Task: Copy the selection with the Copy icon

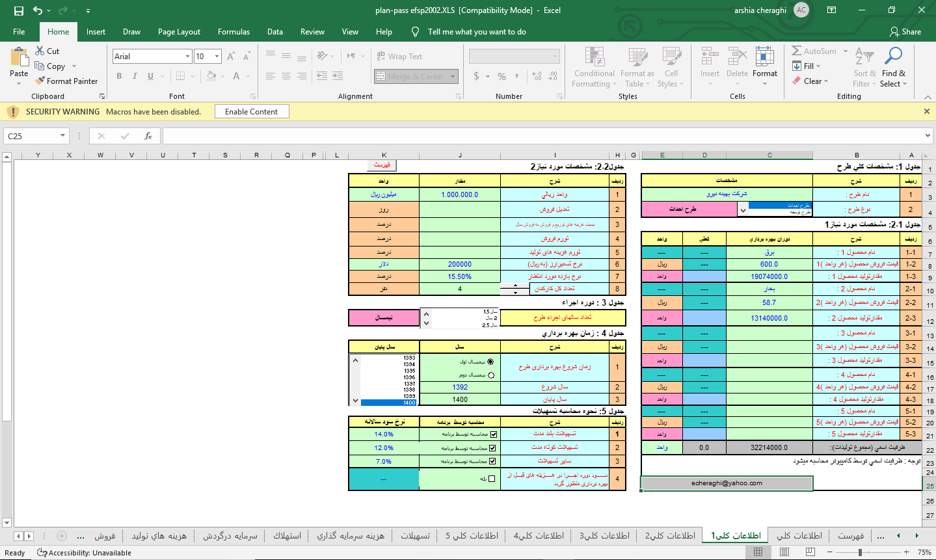Action: [40, 66]
